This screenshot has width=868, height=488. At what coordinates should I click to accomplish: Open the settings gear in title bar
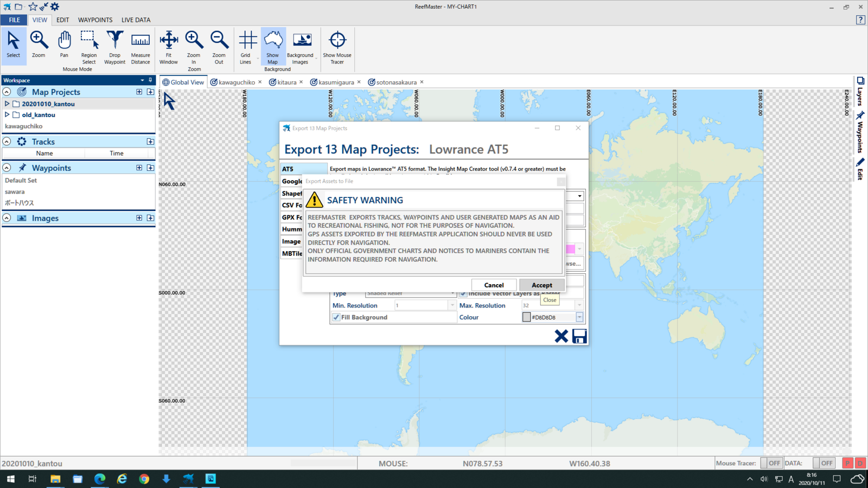(55, 7)
